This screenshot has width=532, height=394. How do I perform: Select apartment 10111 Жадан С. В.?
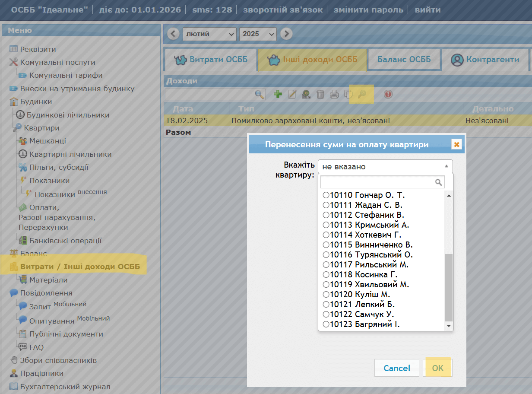tap(363, 205)
